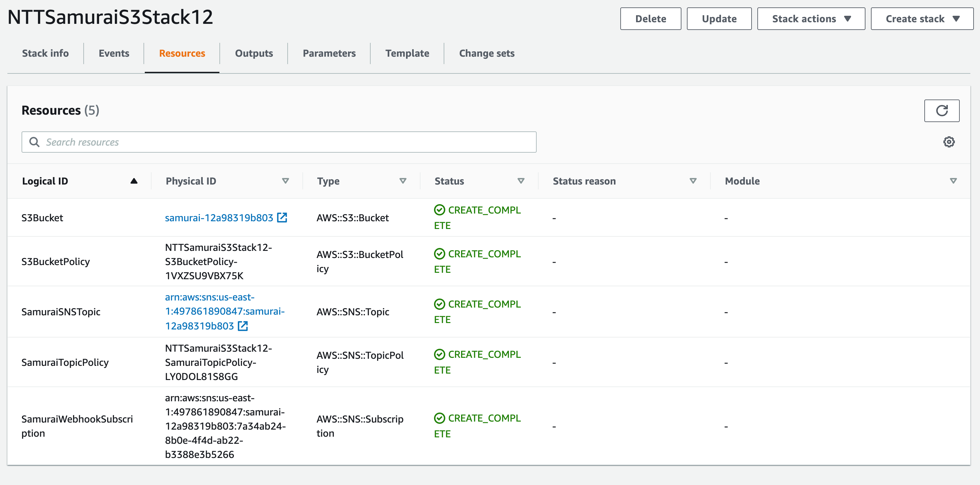Click the refresh resources icon button
Screen dimensions: 980x485
point(942,111)
